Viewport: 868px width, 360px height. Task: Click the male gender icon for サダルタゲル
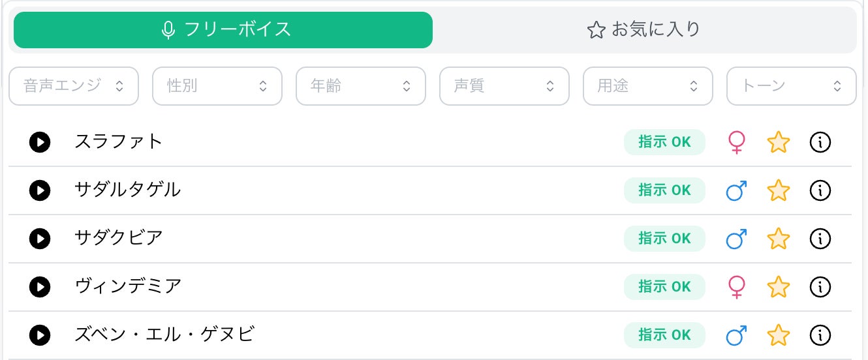click(x=737, y=190)
